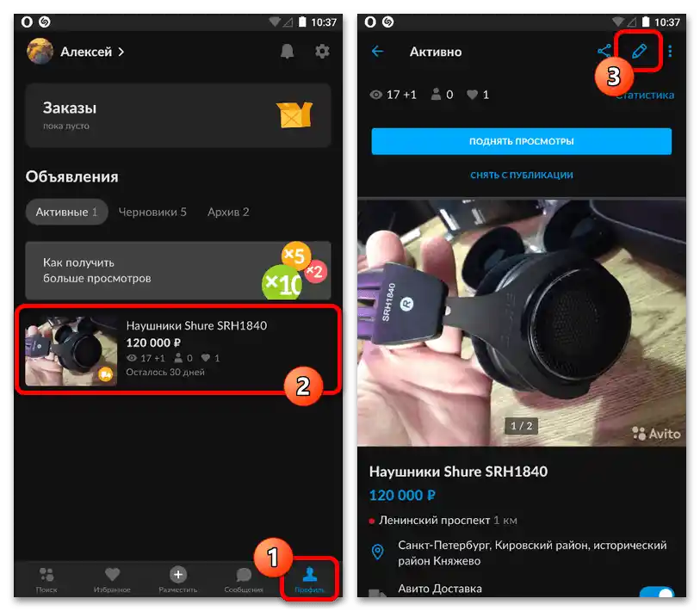Image resolution: width=700 pixels, height=611 pixels.
Task: Switch to Черновики 5 tab
Action: point(152,212)
